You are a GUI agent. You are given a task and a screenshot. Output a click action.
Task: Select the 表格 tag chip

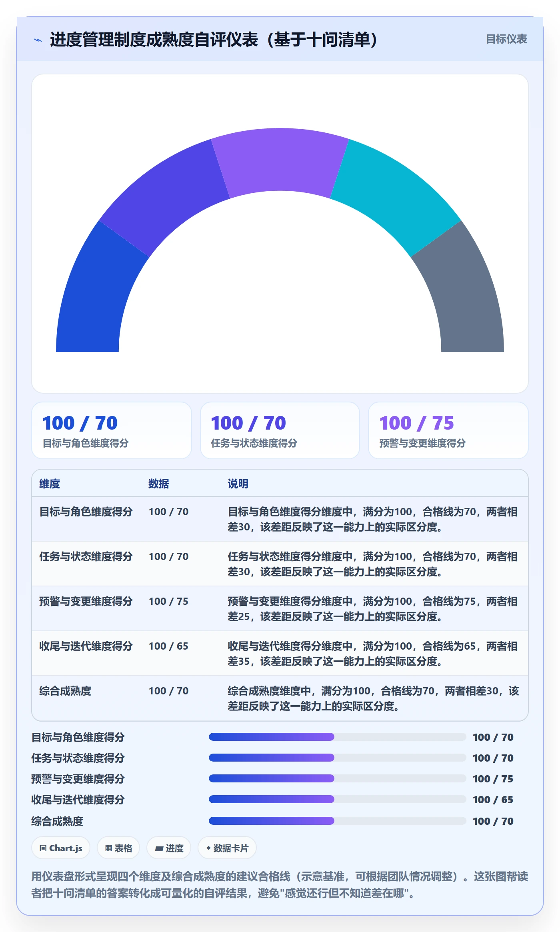(118, 848)
